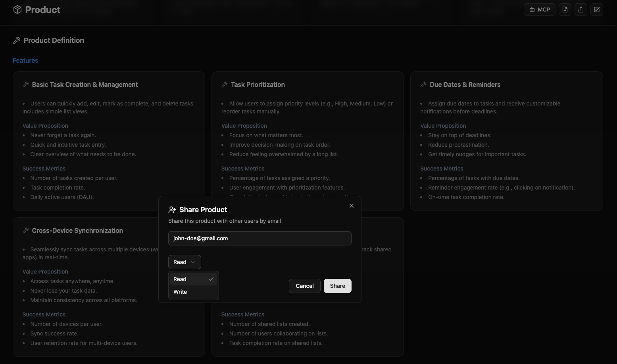617x364 pixels.
Task: Open the Read permission dropdown
Action: 184,262
